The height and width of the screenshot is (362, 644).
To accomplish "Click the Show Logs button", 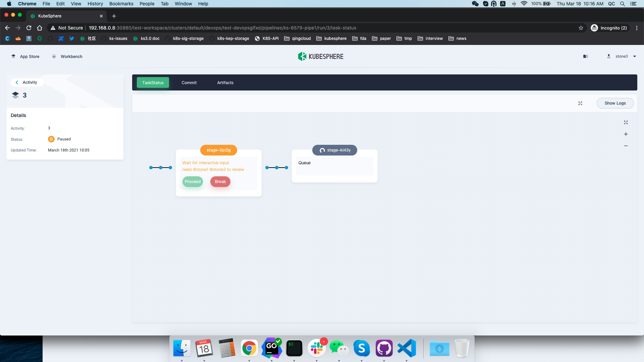I will click(615, 103).
